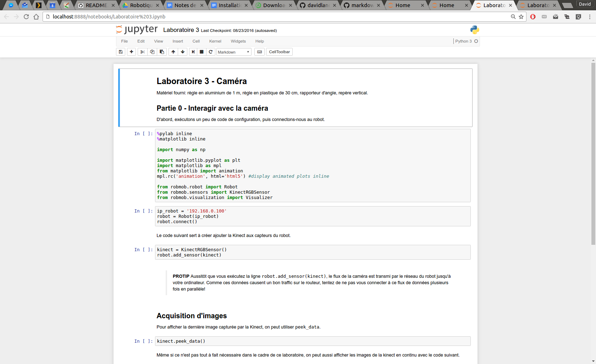The image size is (596, 364).
Task: Select the KinectRGBSensor code cell
Action: [313, 252]
